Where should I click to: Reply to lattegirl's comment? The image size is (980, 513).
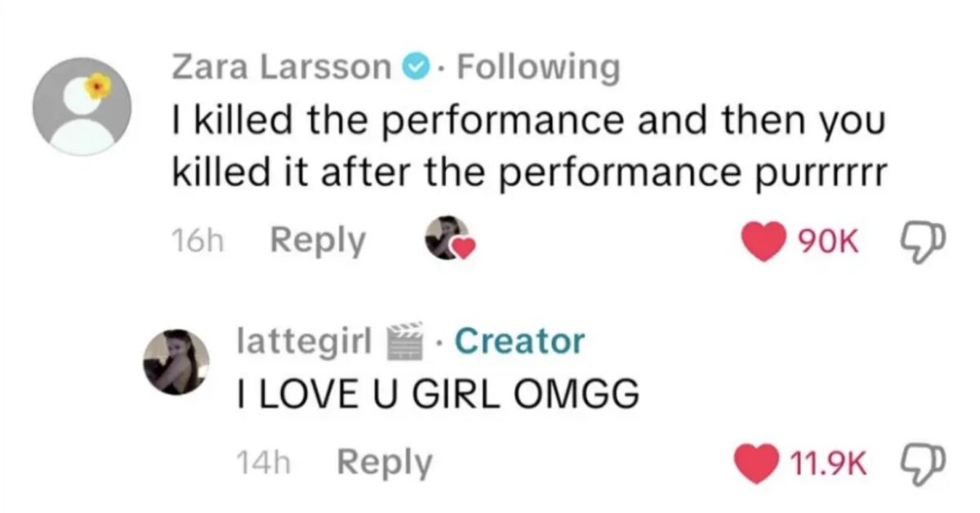pos(384,463)
